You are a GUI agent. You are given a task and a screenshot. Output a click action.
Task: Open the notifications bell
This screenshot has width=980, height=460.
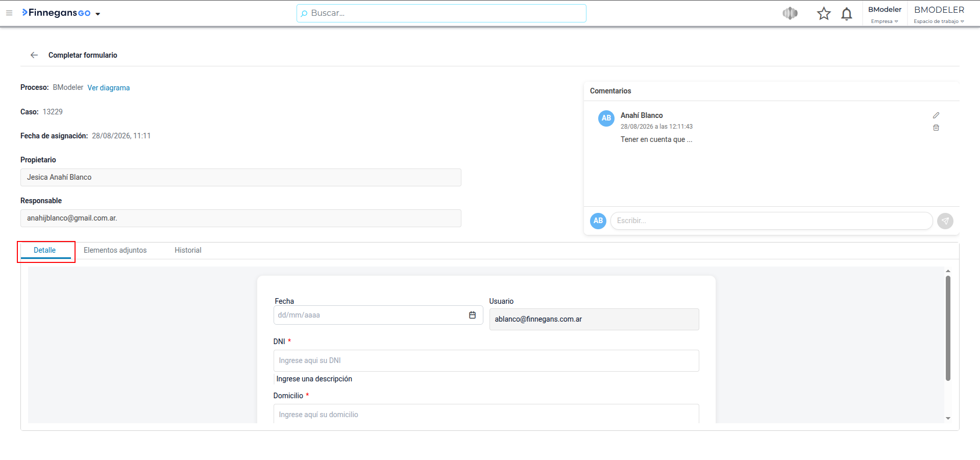847,13
